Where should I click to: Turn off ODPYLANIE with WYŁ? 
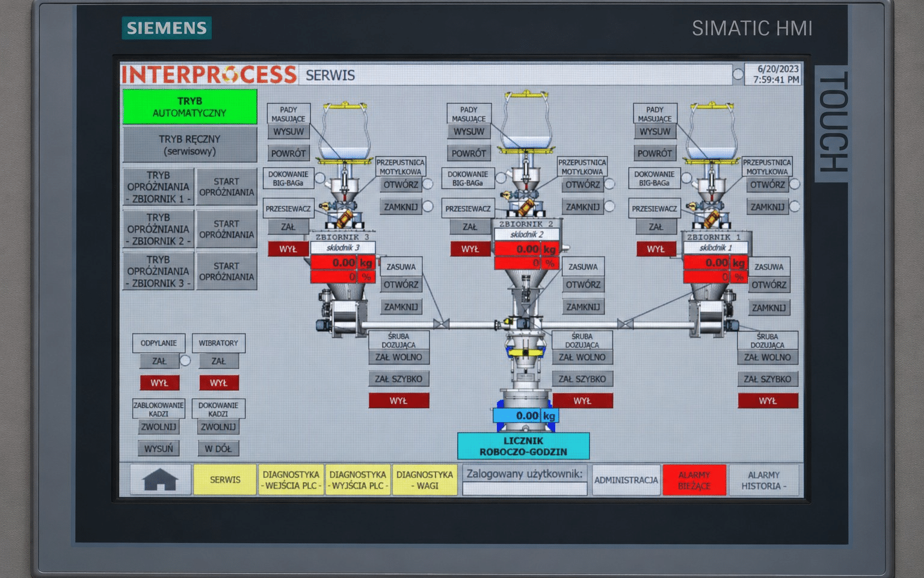click(x=159, y=383)
